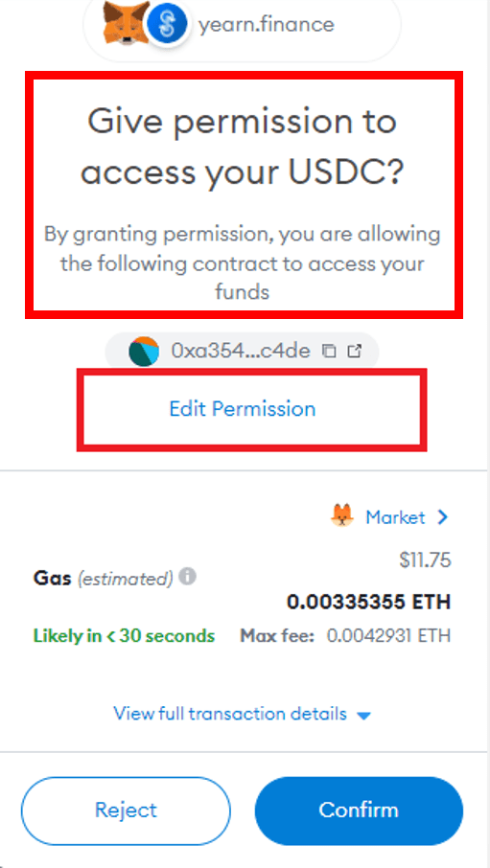
Task: Click the Likely in < 30 seconds text
Action: point(124,635)
